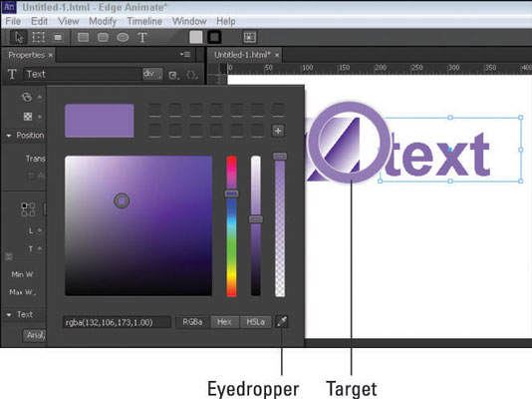The image size is (532, 399).
Task: Add keyframe for L property
Action: 40,230
